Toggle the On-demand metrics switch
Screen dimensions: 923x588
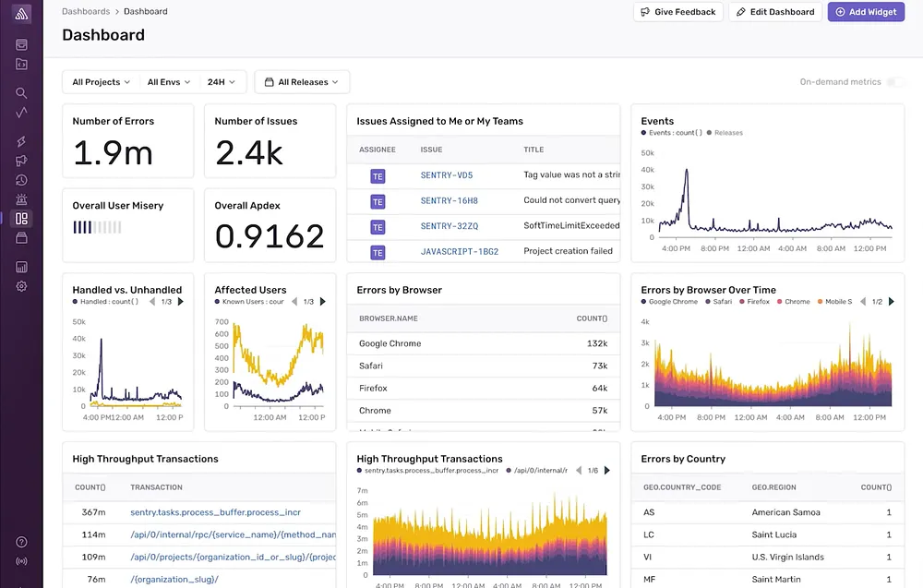tap(894, 82)
